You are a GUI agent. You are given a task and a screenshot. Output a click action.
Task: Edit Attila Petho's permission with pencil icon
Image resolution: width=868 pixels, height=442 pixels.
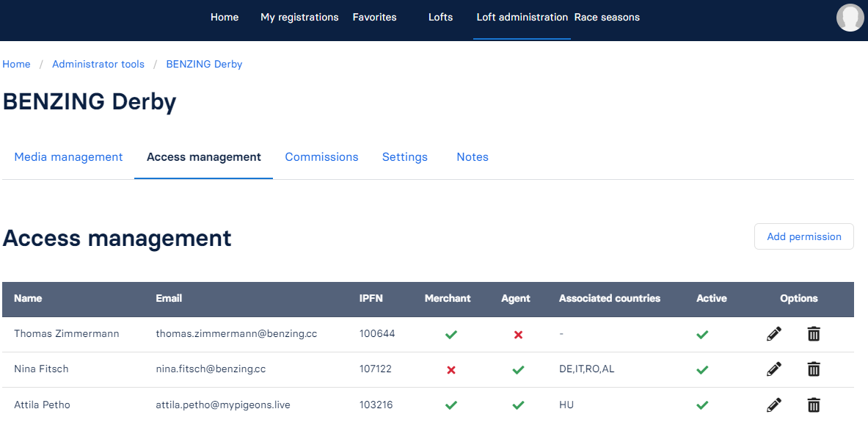pos(774,405)
